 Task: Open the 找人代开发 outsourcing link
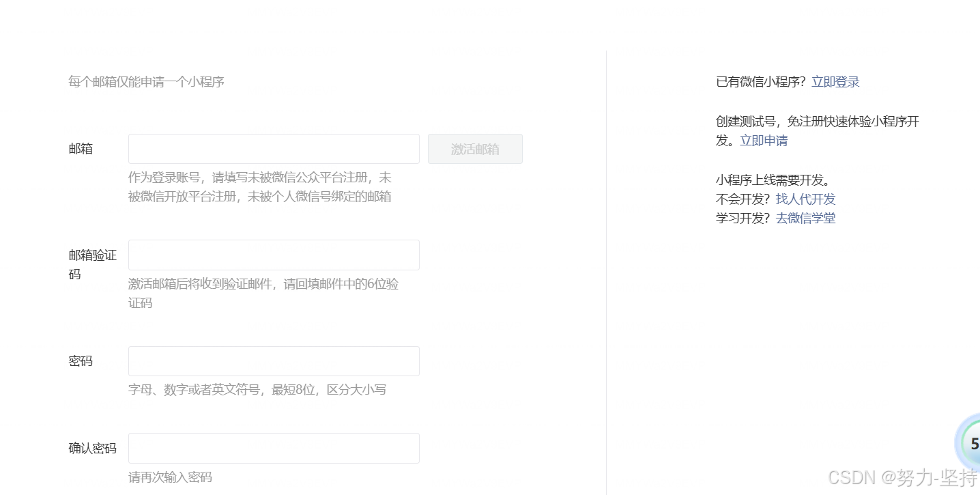click(x=805, y=199)
